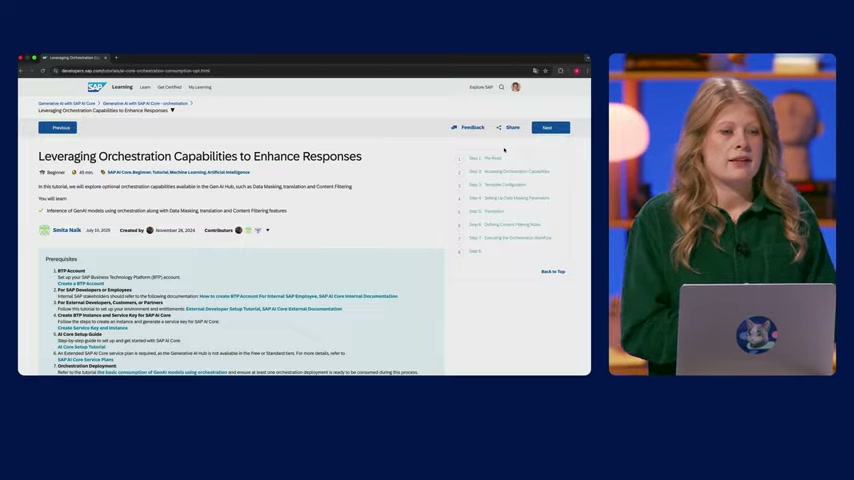This screenshot has width=854, height=480.
Task: Open External Developer Setup Tutorial link
Action: pyautogui.click(x=223, y=309)
